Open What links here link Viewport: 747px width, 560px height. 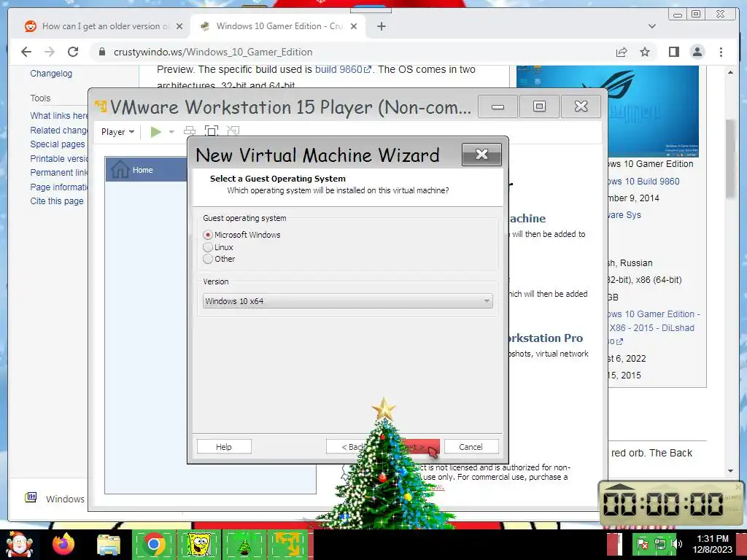[59, 116]
